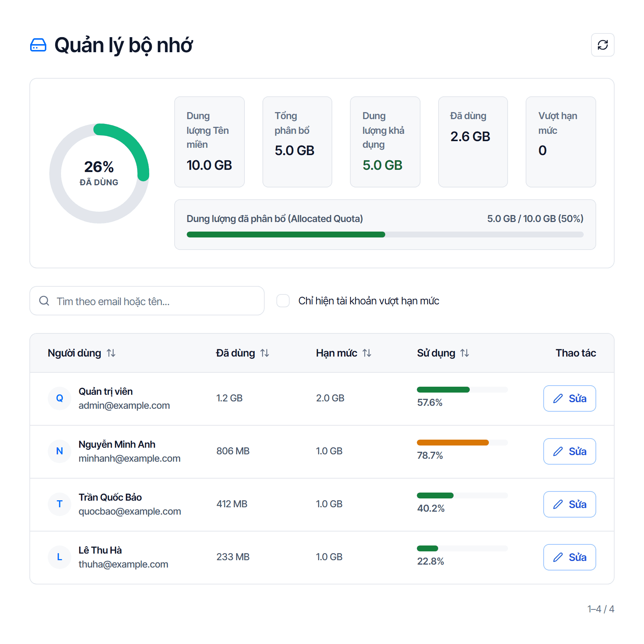This screenshot has height=644, width=644.
Task: Click the Allocated Quota progress bar
Action: pyautogui.click(x=385, y=235)
